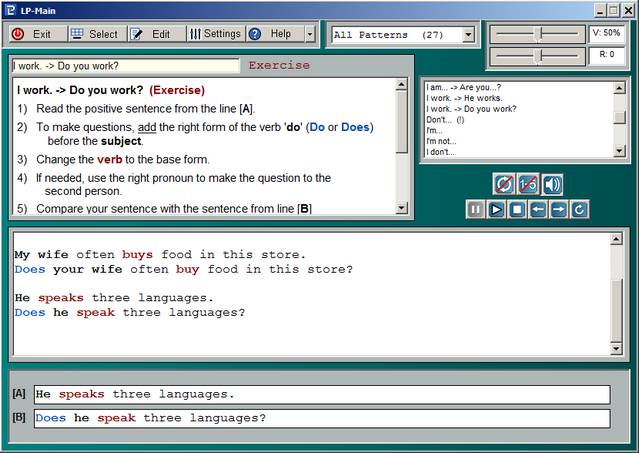The image size is (639, 453).
Task: Click the pattern title field 'I work. -> Do you work?'
Action: pos(126,66)
